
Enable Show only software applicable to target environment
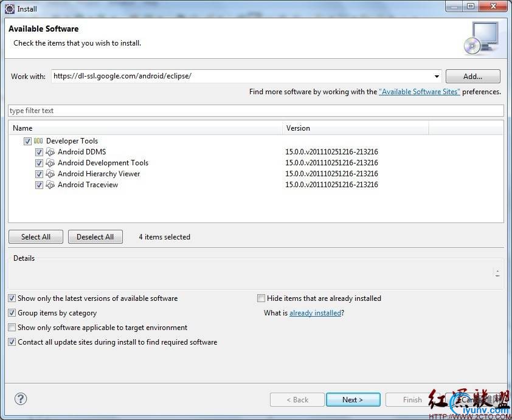(12, 328)
